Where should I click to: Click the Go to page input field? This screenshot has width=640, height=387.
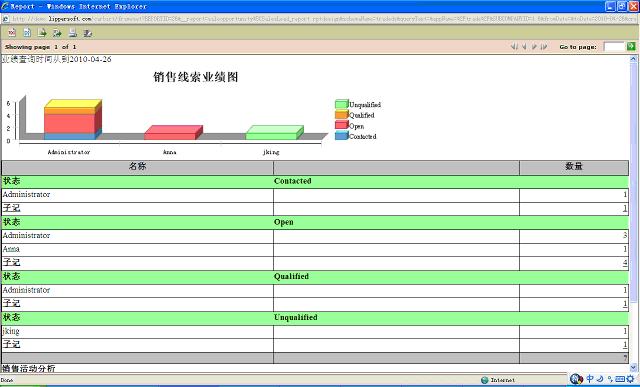tap(614, 47)
